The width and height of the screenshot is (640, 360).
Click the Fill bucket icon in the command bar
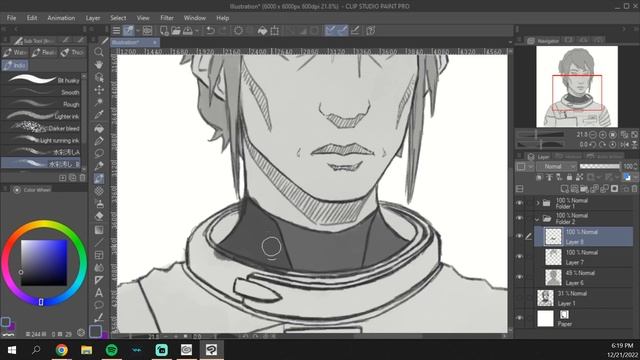[262, 31]
